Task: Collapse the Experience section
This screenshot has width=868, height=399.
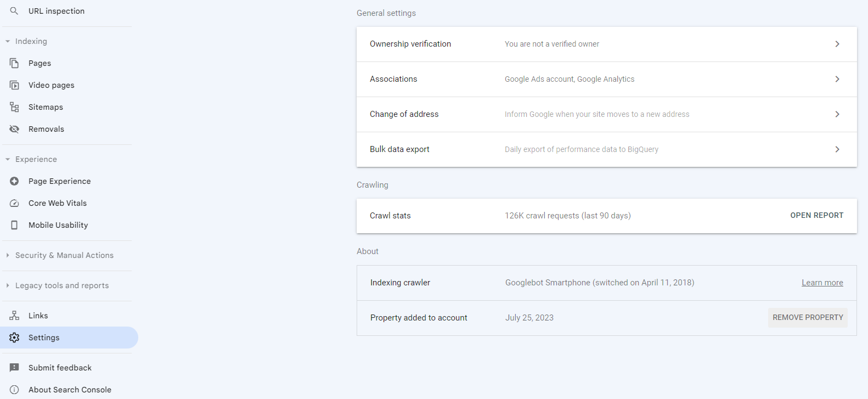Action: [8, 159]
